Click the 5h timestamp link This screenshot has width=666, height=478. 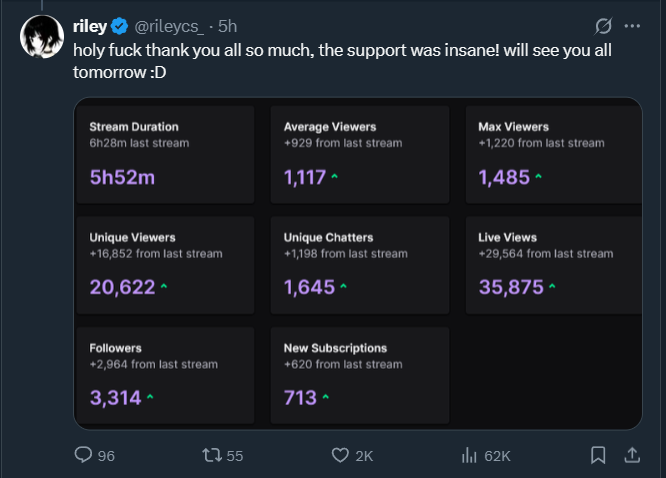(227, 25)
